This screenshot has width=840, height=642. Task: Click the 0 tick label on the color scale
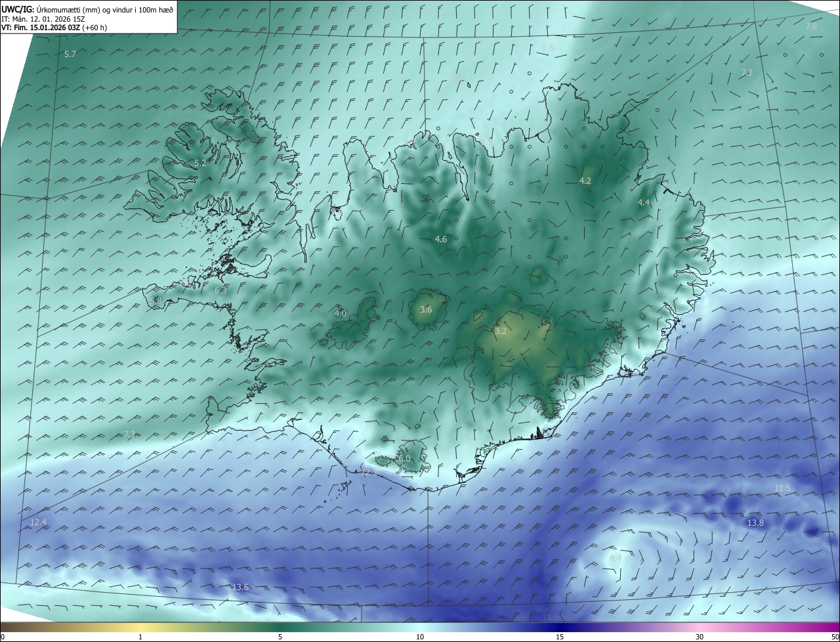tap(3, 637)
